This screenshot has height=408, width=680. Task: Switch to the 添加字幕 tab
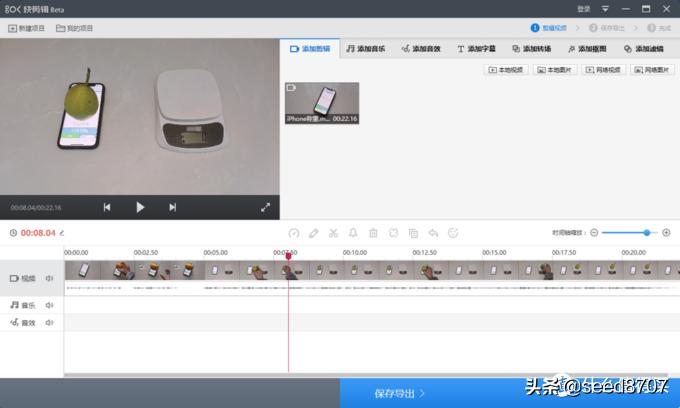click(x=476, y=49)
